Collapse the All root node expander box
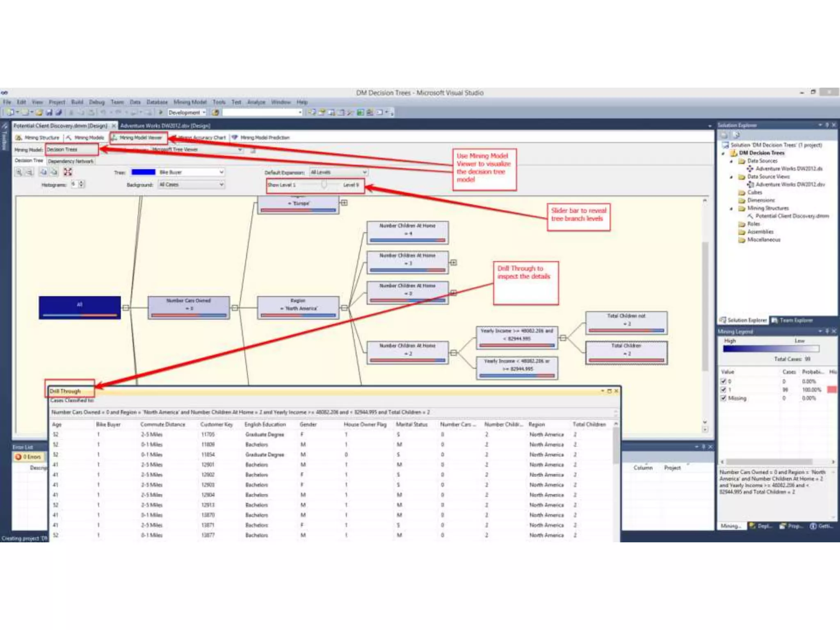 126,308
